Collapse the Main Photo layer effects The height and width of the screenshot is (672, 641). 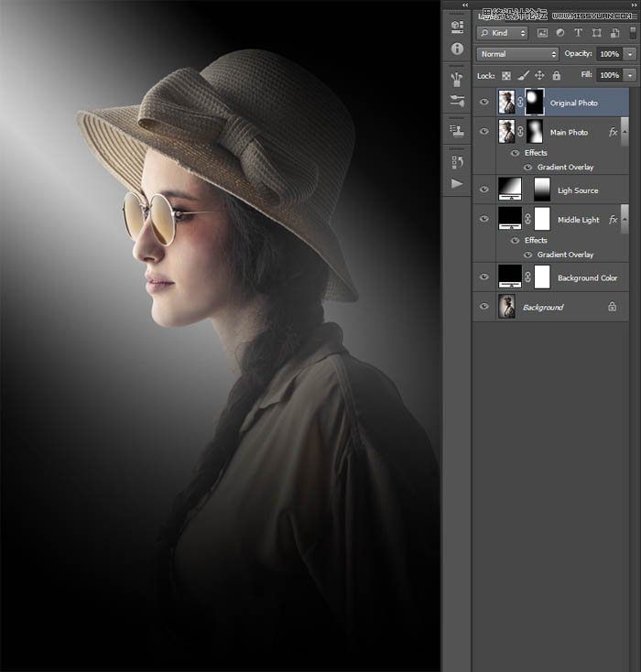[x=626, y=132]
